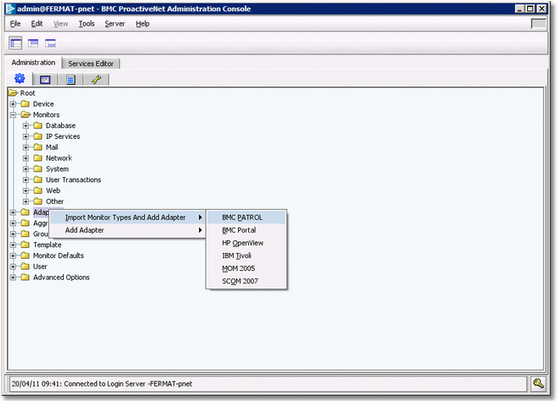Select the User Transactions folder

point(73,180)
